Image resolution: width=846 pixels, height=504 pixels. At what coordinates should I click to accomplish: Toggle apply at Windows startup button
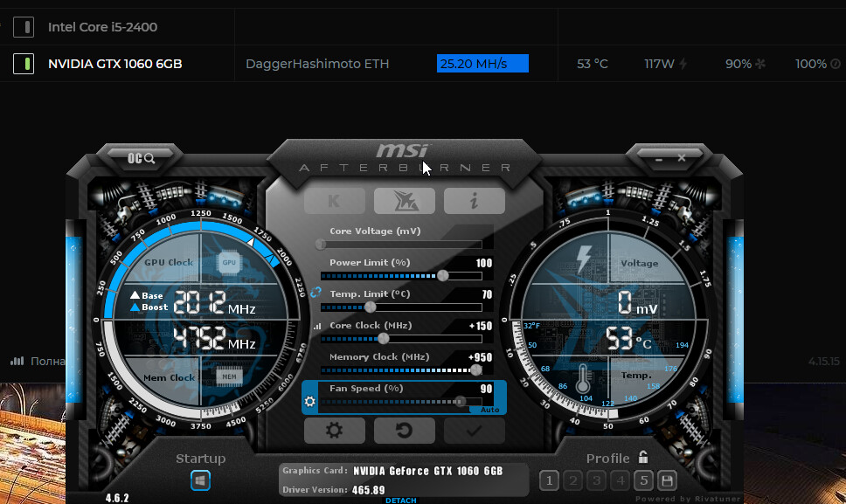click(200, 480)
